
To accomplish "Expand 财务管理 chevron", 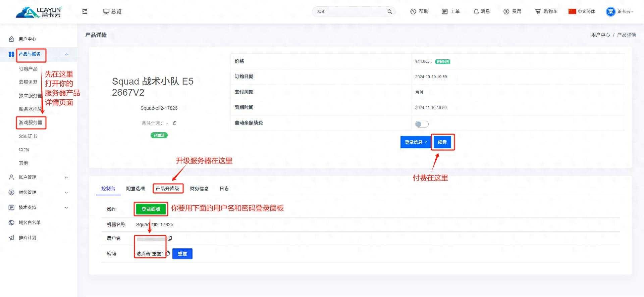I will 66,193.
